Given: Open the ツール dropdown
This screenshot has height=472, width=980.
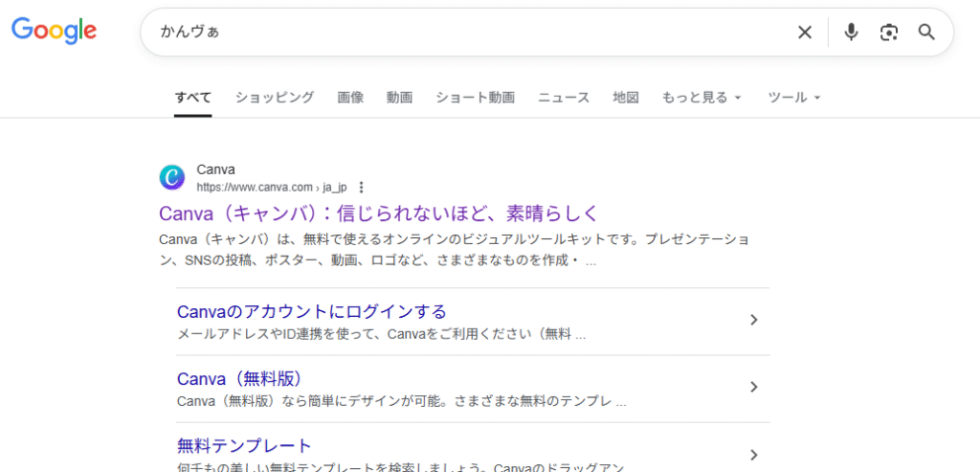Looking at the screenshot, I should (x=794, y=98).
